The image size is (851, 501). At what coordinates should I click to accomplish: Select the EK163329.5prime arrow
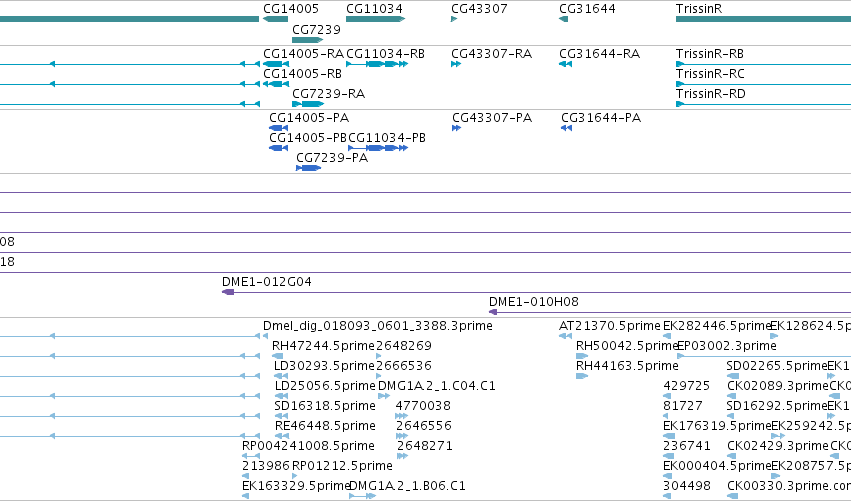(245, 496)
